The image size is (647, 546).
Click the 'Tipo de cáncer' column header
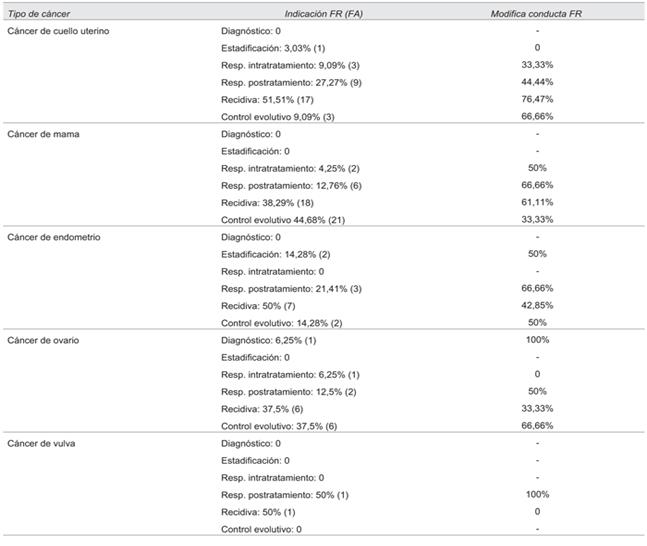39,14
